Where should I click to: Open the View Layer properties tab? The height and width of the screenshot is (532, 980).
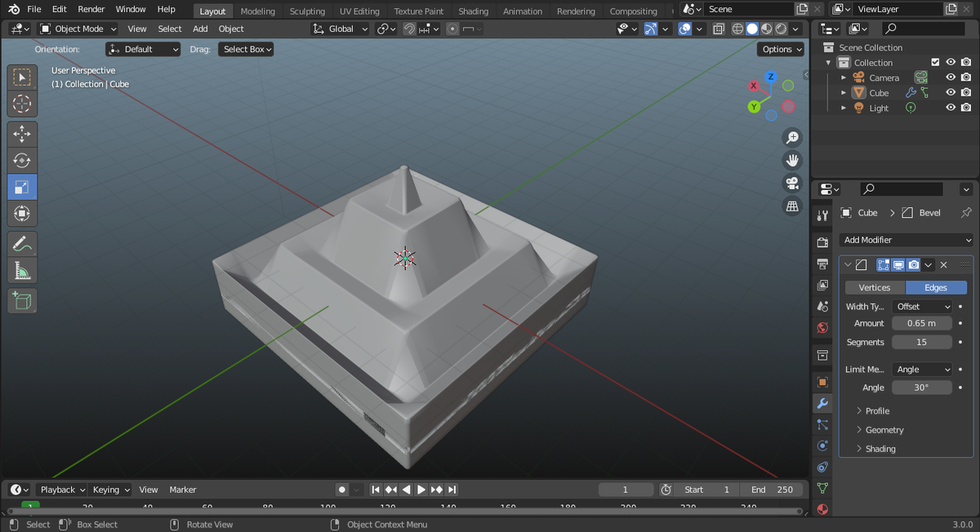[x=822, y=285]
